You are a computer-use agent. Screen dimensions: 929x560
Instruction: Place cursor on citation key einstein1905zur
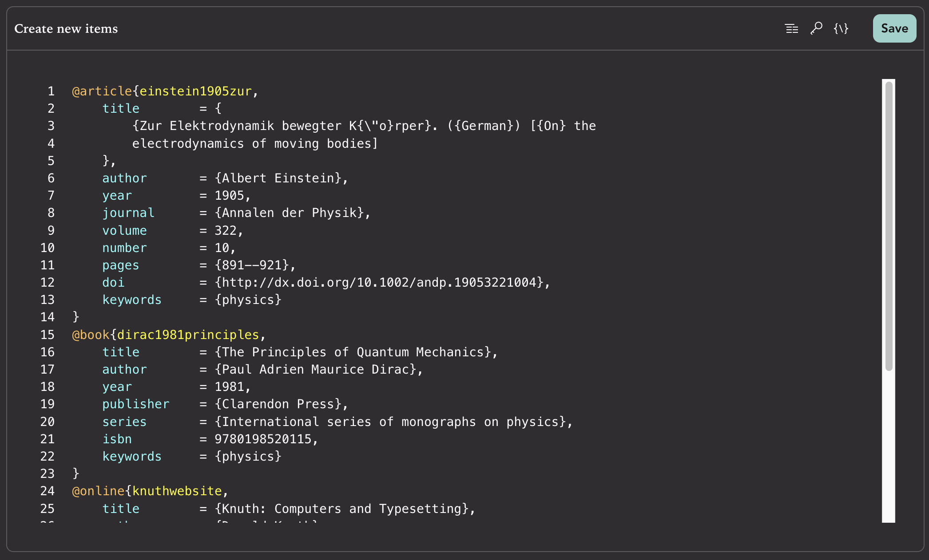(x=197, y=91)
